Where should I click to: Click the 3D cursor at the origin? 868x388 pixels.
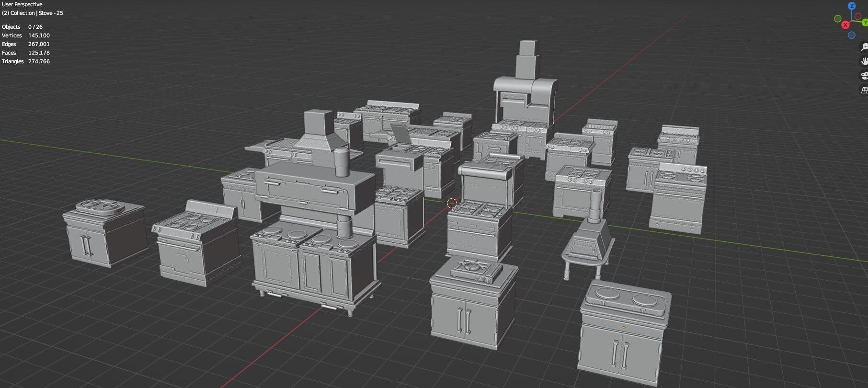click(x=452, y=203)
